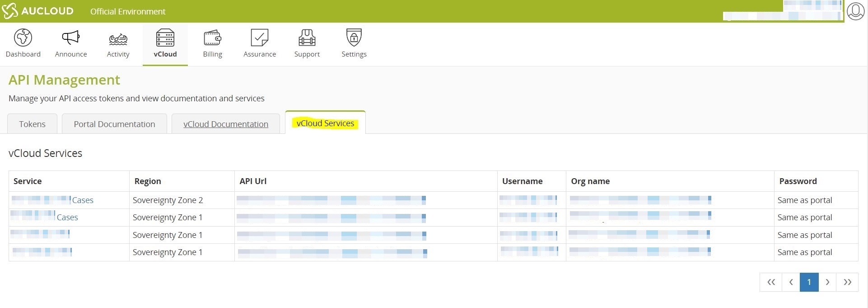Open the Billing wallet icon
This screenshot has width=868, height=308.
coord(212,38)
